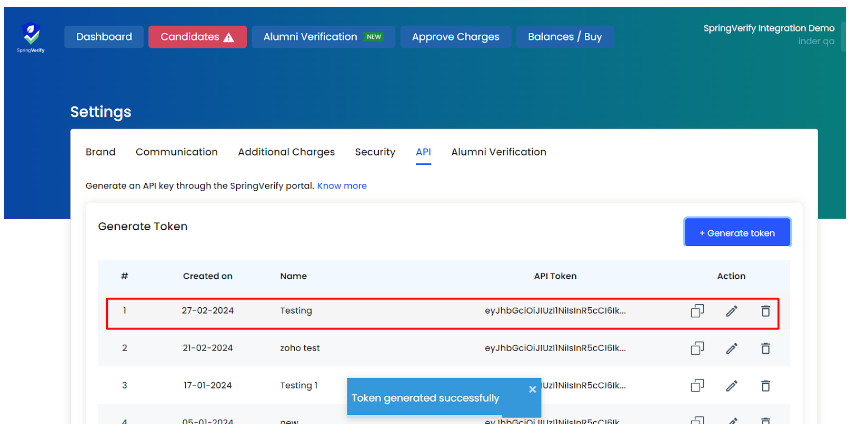
Task: Switch to the Communication tab
Action: click(176, 152)
